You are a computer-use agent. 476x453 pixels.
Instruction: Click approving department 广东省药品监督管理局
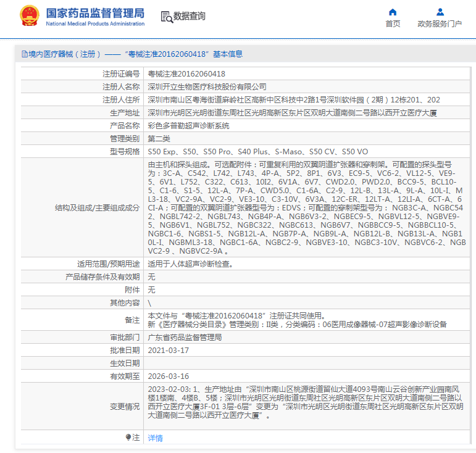click(x=185, y=338)
